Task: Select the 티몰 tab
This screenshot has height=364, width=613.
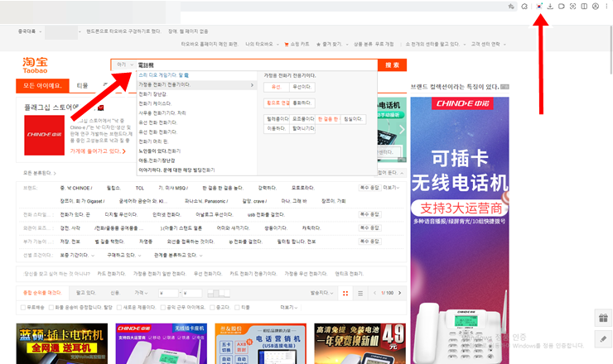Action: tap(82, 85)
